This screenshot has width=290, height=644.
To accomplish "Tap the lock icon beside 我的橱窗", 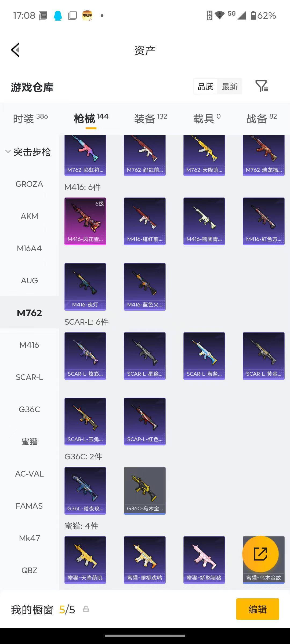I will [86, 609].
